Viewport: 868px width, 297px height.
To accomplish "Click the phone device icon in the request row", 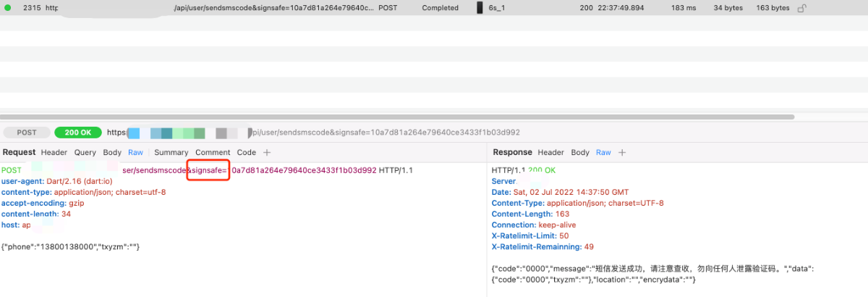I will click(479, 8).
